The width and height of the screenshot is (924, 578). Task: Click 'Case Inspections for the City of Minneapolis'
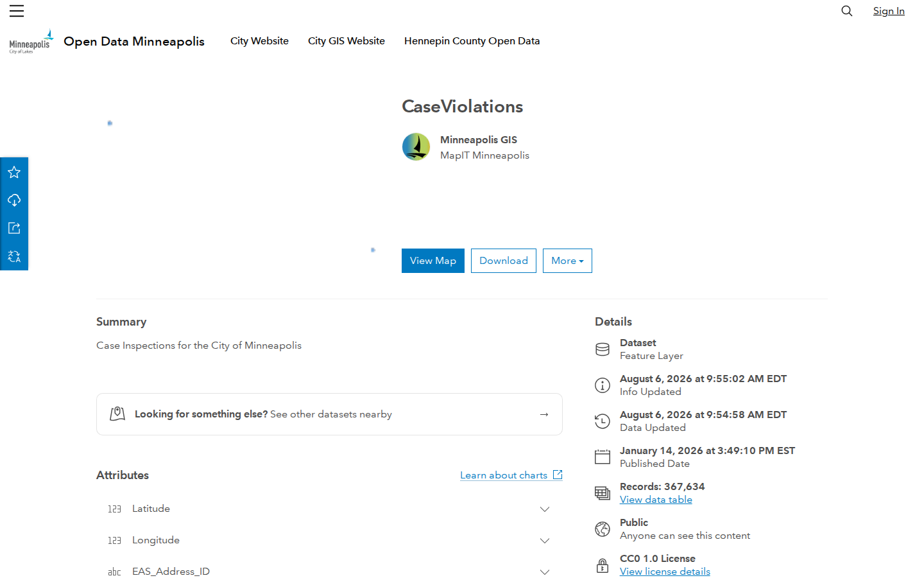coord(199,346)
